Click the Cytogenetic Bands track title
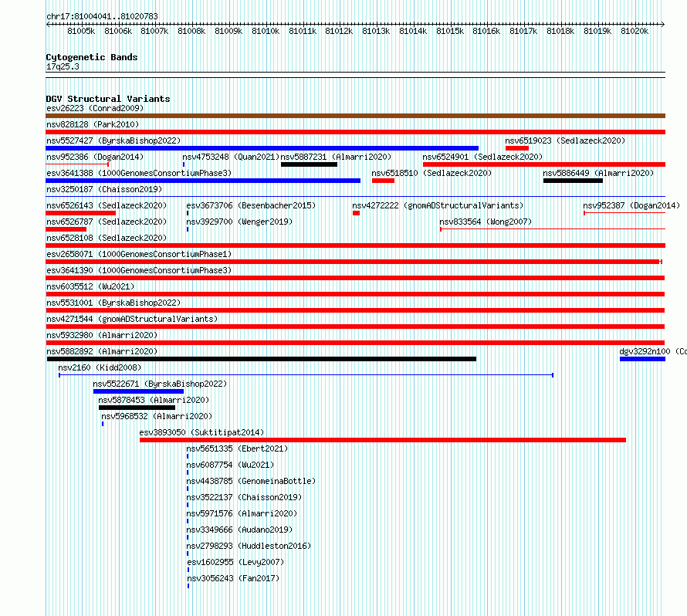687x616 pixels. pyautogui.click(x=92, y=57)
